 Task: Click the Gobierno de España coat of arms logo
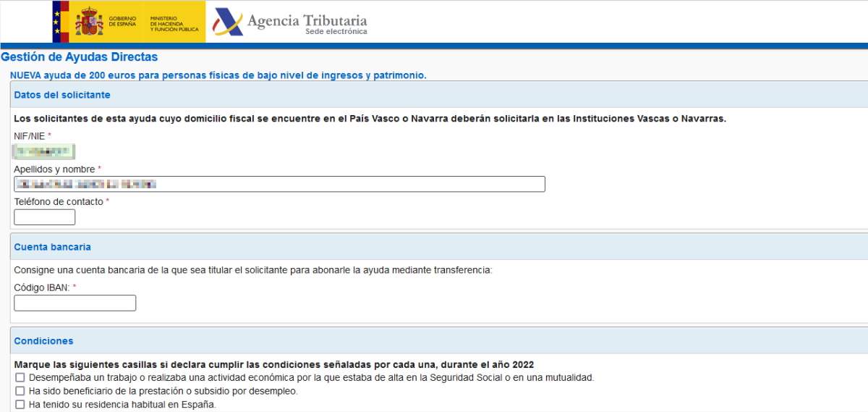(90, 22)
